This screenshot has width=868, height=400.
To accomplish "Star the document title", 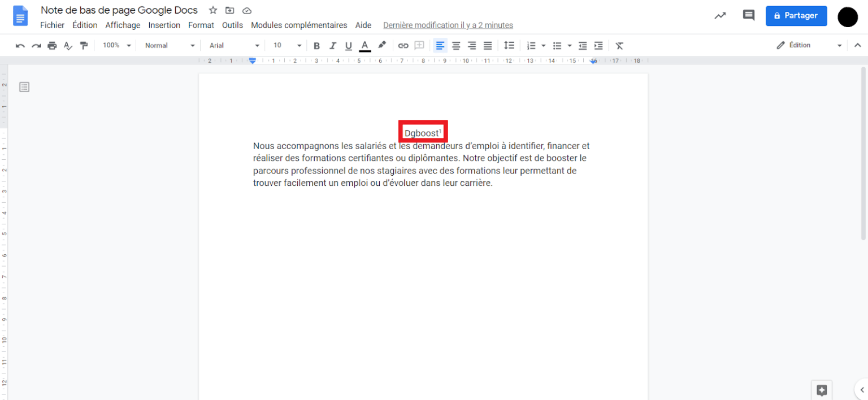I will click(x=213, y=10).
